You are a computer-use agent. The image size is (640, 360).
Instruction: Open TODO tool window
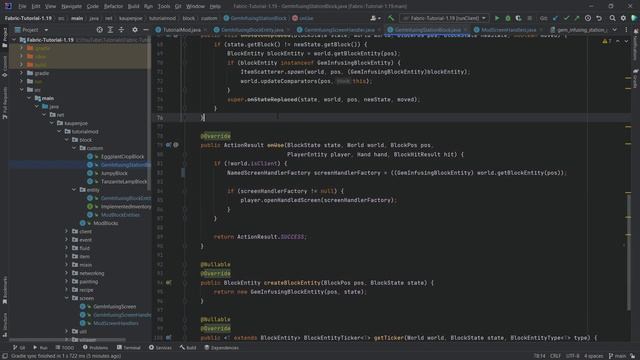coord(65,348)
